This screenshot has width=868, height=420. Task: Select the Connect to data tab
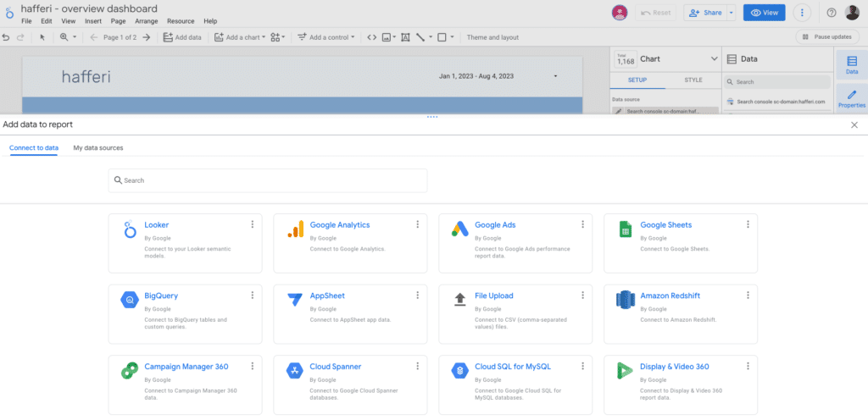(34, 148)
